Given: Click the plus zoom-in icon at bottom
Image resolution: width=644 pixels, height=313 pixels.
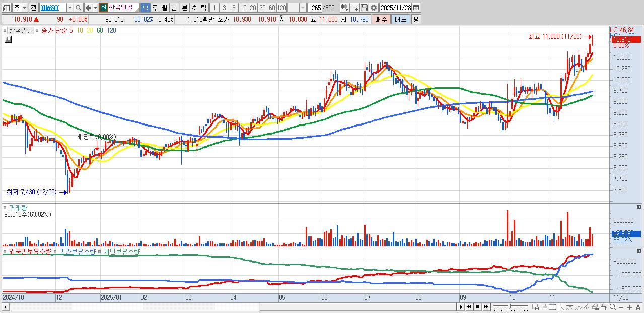Looking at the screenshot, I should tap(630, 307).
